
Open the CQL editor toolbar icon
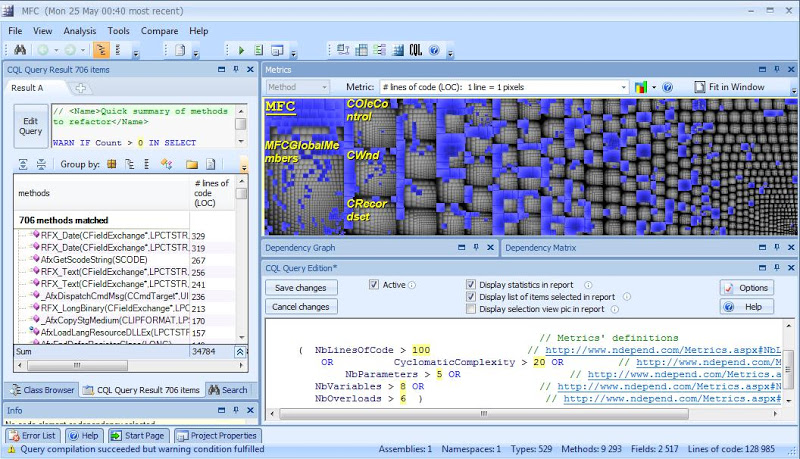[416, 50]
